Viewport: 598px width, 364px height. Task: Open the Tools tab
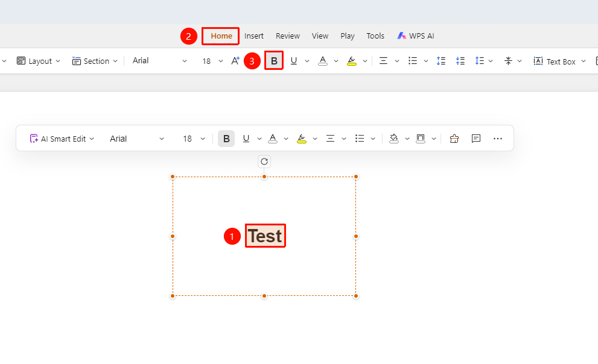375,36
